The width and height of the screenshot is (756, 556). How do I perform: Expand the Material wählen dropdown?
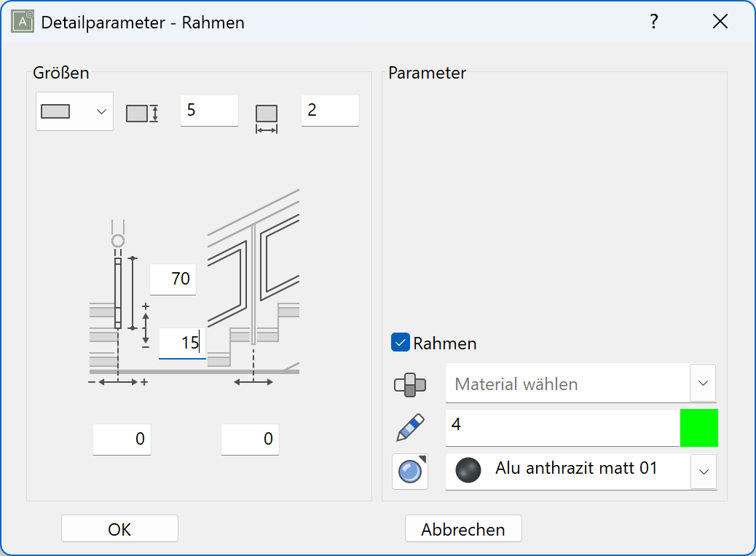[x=704, y=384]
